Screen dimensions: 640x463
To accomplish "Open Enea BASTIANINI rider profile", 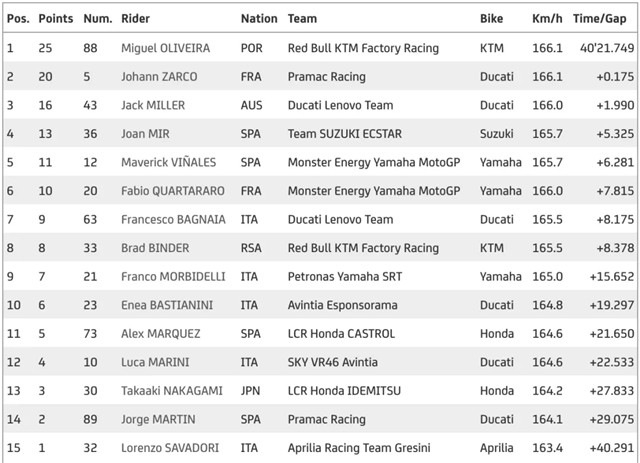I will point(167,305).
